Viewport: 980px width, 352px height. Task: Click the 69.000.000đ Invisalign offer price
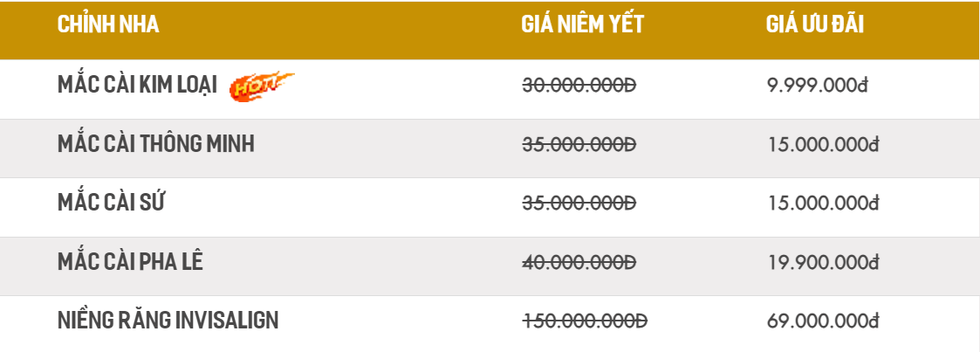pyautogui.click(x=822, y=321)
